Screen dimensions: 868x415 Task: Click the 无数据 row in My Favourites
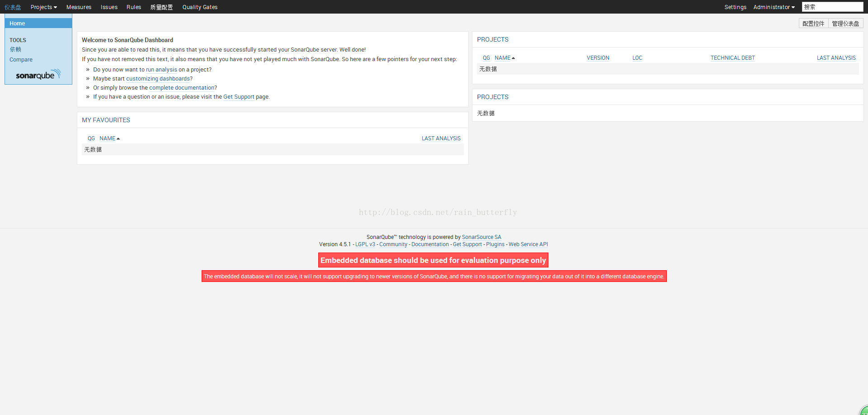point(273,149)
